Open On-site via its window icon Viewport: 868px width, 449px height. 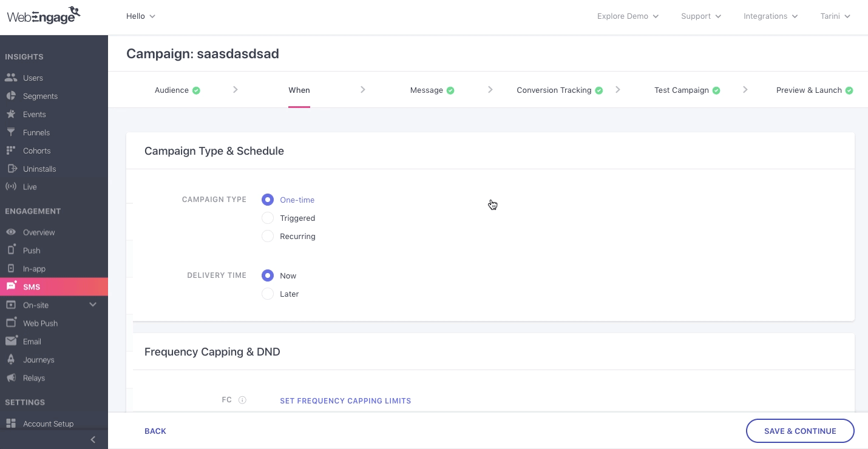pos(11,305)
